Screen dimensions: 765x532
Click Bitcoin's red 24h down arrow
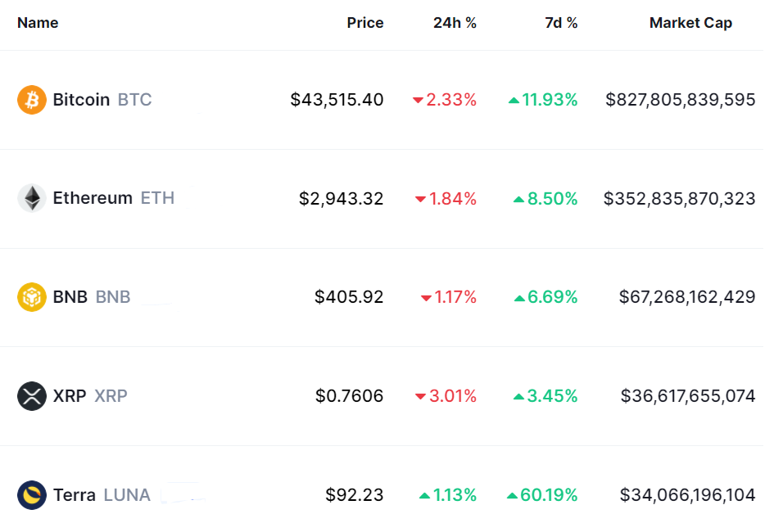tap(418, 101)
